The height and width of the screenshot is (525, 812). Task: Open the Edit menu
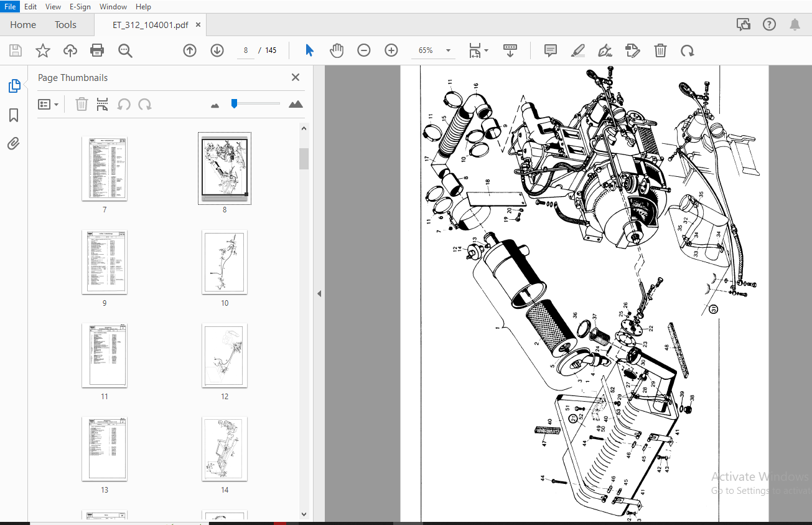click(x=30, y=7)
